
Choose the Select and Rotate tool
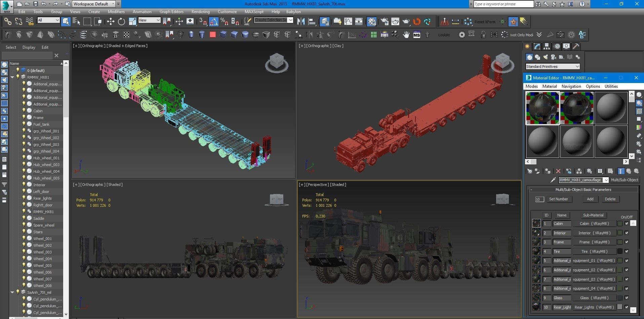121,22
